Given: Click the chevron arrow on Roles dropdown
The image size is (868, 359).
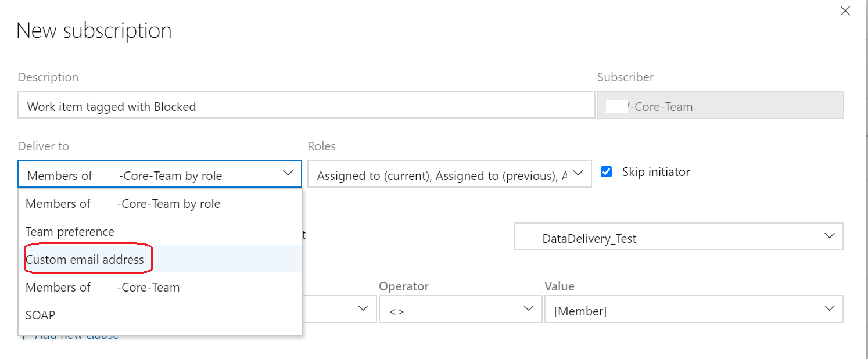Looking at the screenshot, I should [x=578, y=174].
